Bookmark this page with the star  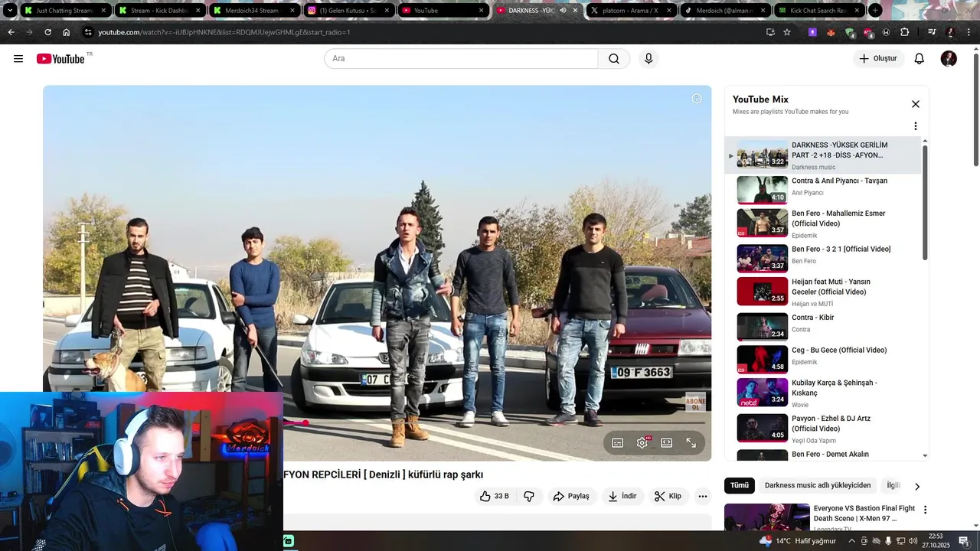[x=787, y=32]
